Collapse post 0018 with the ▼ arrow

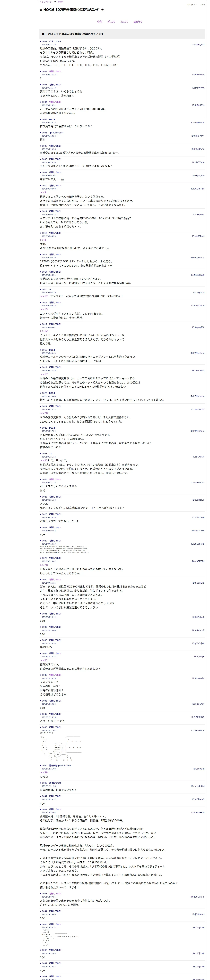(41, 350)
